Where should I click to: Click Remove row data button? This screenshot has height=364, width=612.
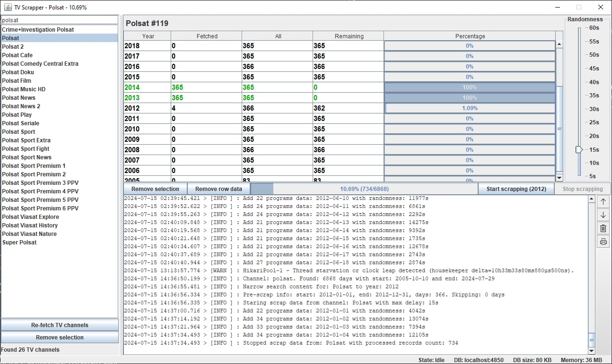pos(219,189)
